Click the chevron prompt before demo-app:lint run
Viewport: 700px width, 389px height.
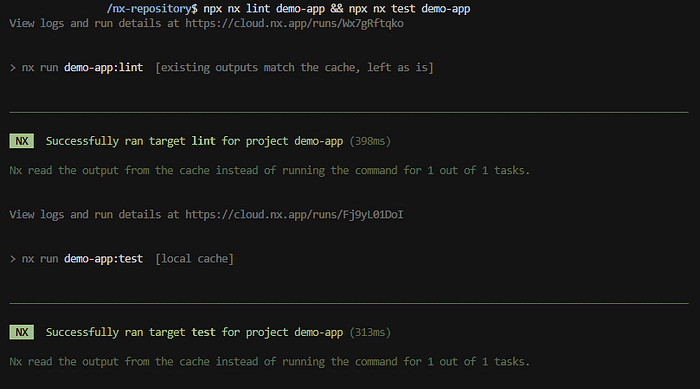click(x=12, y=68)
